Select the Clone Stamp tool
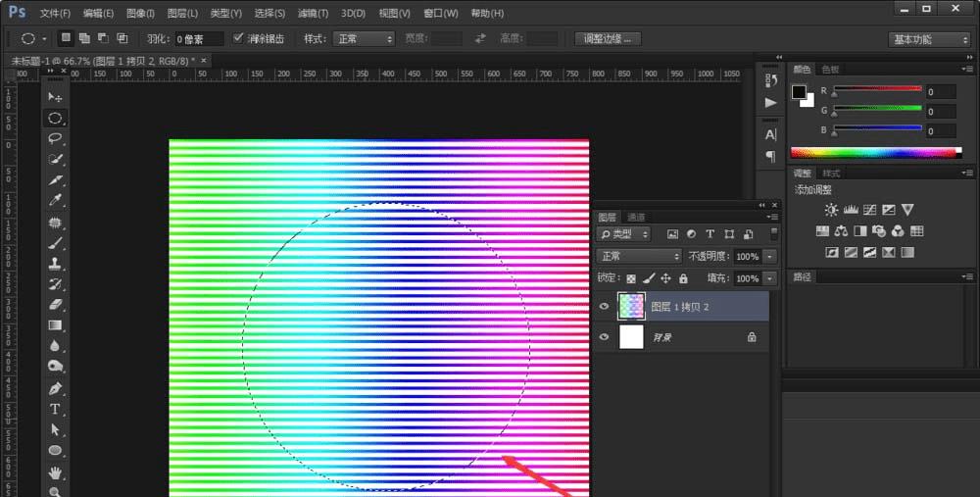The width and height of the screenshot is (980, 497). 55,263
